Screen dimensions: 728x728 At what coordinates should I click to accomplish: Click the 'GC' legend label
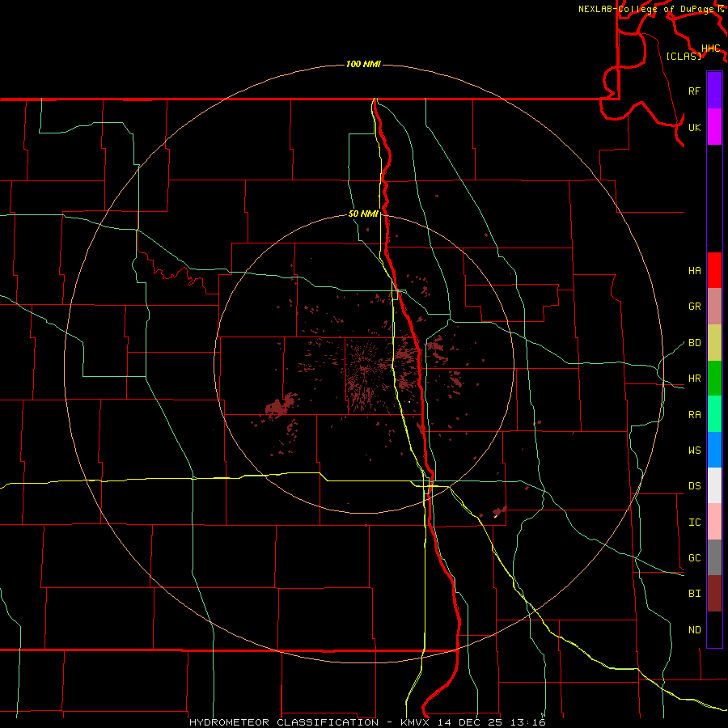[694, 558]
